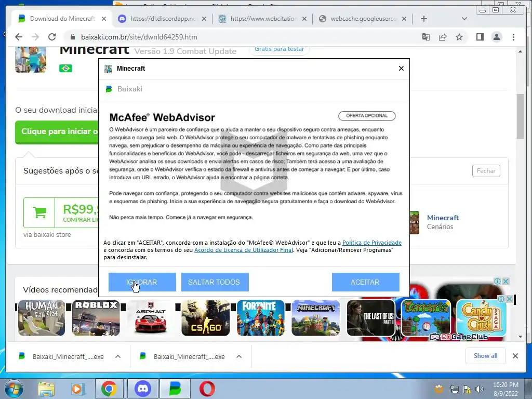Viewport: 532px width, 399px height.
Task: Reload the current page
Action: pos(52,37)
